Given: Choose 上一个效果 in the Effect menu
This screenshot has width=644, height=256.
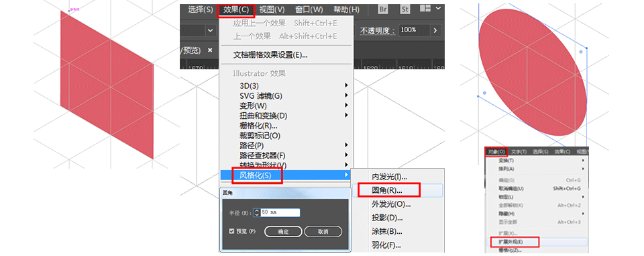Looking at the screenshot, I should (286, 36).
